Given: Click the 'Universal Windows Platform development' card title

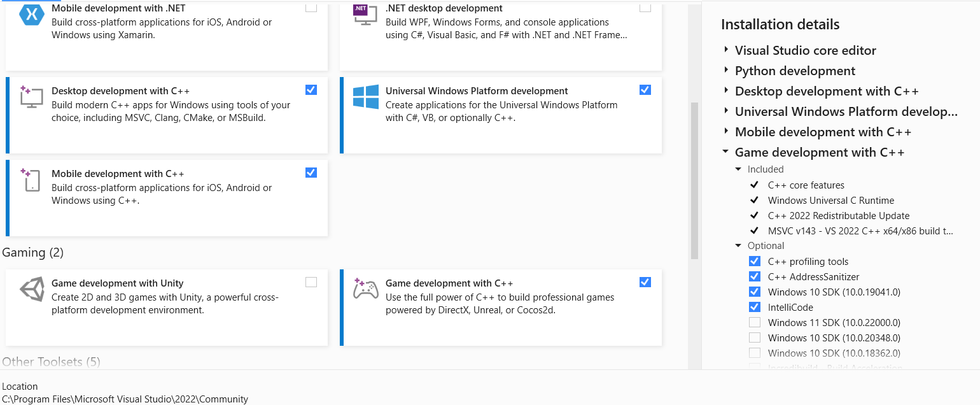Looking at the screenshot, I should pos(477,91).
